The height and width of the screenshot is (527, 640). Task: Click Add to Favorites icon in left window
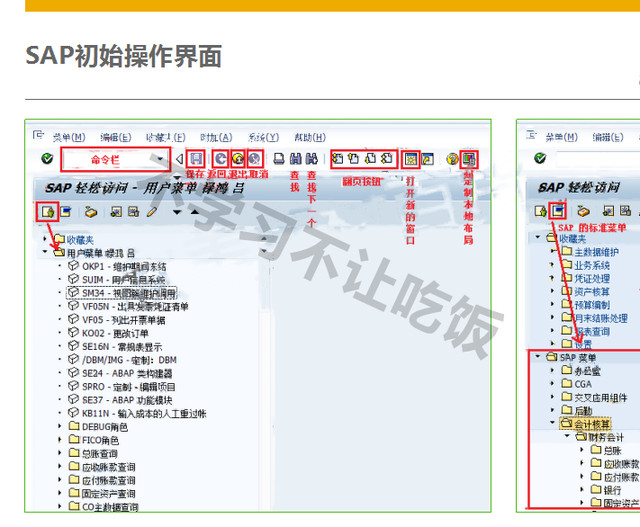116,212
